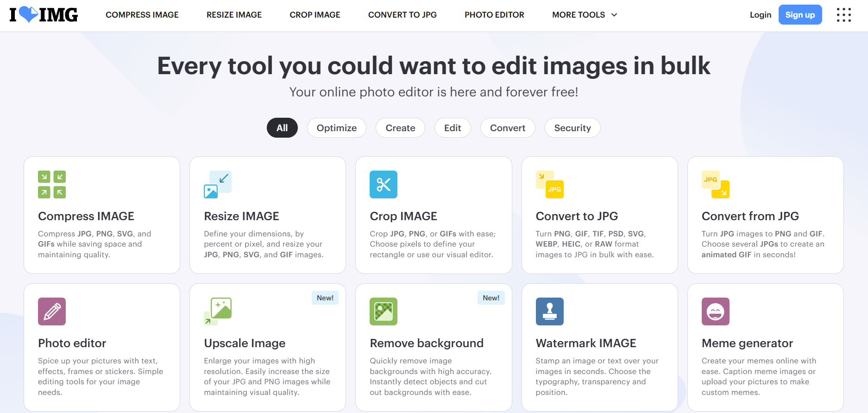Viewport: 868px width, 413px height.
Task: Click the Crop IMAGE scissors icon
Action: coord(384,184)
